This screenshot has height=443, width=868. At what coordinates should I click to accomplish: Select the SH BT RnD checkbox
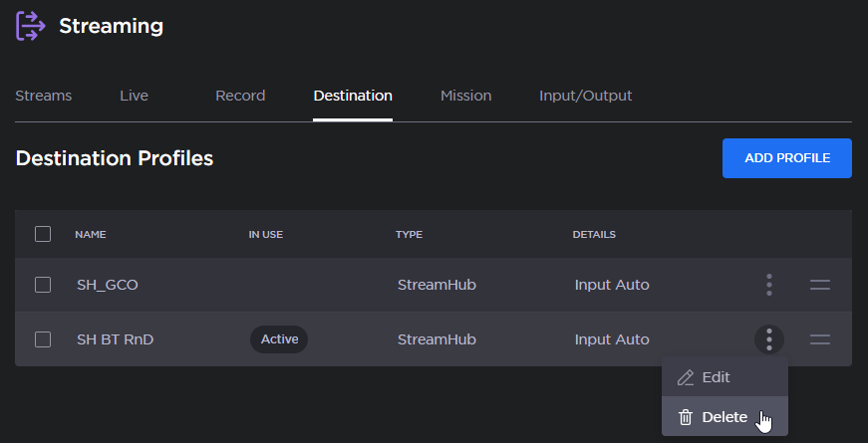[x=43, y=339]
